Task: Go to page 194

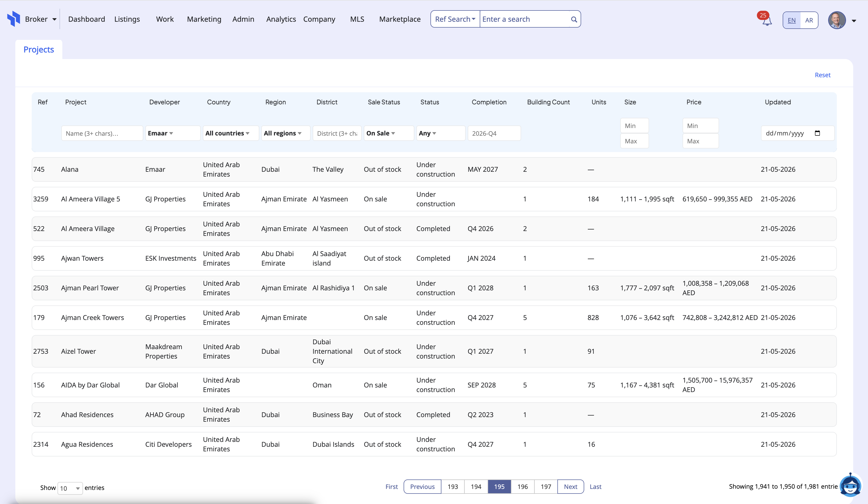Action: tap(476, 487)
